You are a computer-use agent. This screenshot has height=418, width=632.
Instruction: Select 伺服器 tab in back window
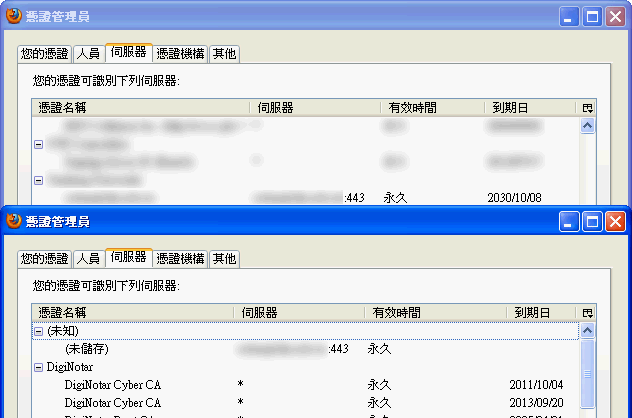coord(129,52)
